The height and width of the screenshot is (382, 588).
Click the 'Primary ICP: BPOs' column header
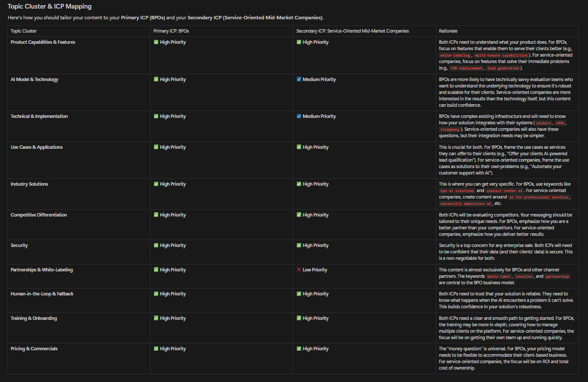[x=172, y=31]
